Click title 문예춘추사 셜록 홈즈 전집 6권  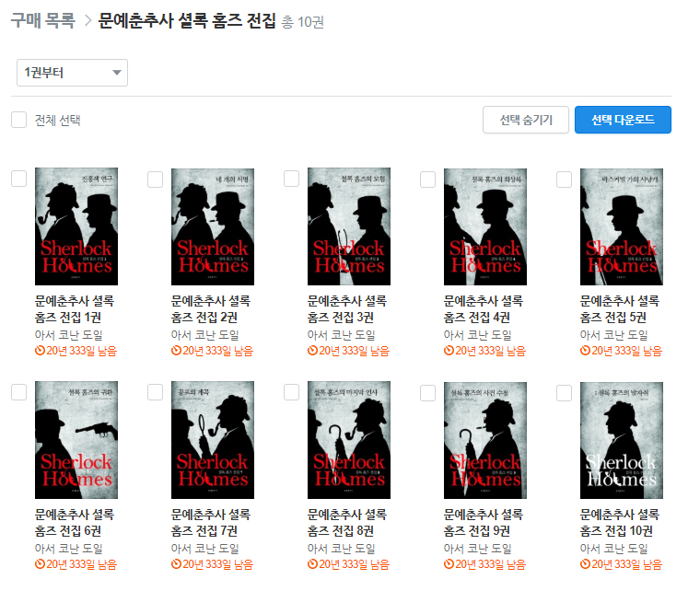click(75, 522)
